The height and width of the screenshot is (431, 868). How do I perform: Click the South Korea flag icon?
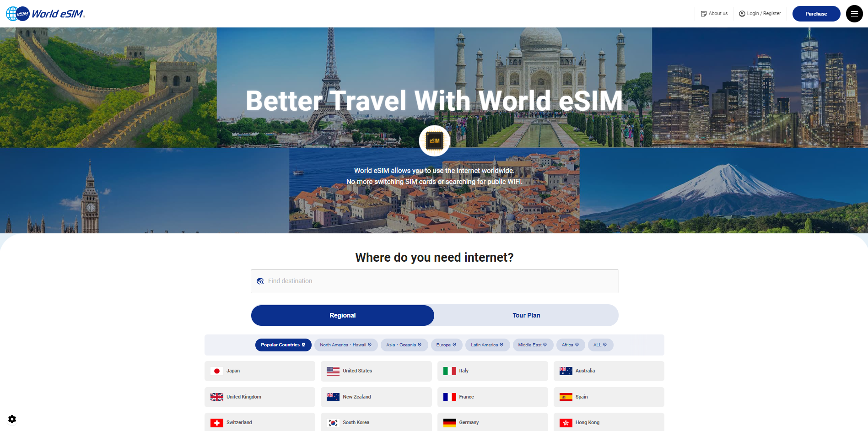[333, 423]
